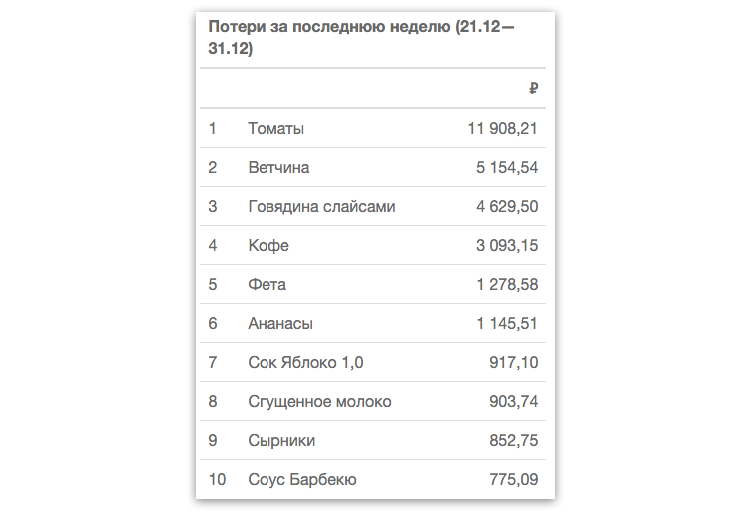
Task: Click the row number 10
Action: click(x=217, y=480)
